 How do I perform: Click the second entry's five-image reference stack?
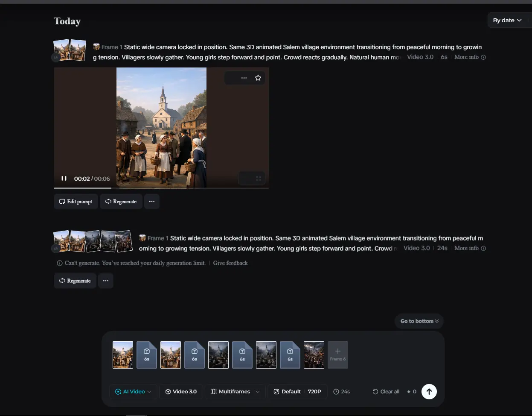[93, 241]
